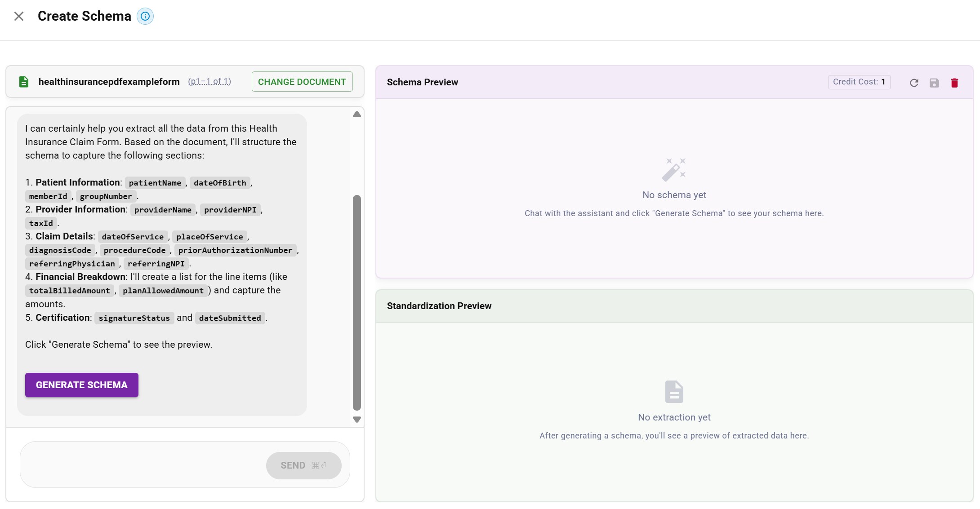Select the priorAuthorizationNumber field chip

tap(235, 250)
